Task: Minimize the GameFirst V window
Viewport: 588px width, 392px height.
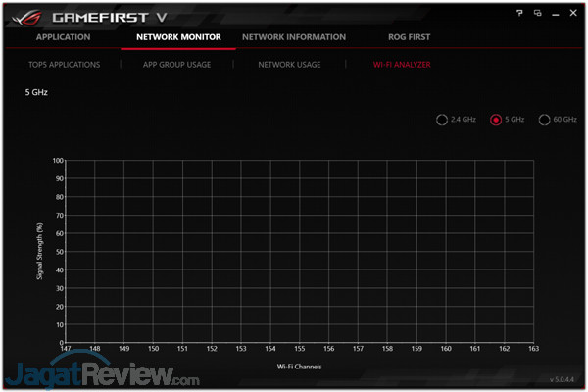Action: pos(556,15)
